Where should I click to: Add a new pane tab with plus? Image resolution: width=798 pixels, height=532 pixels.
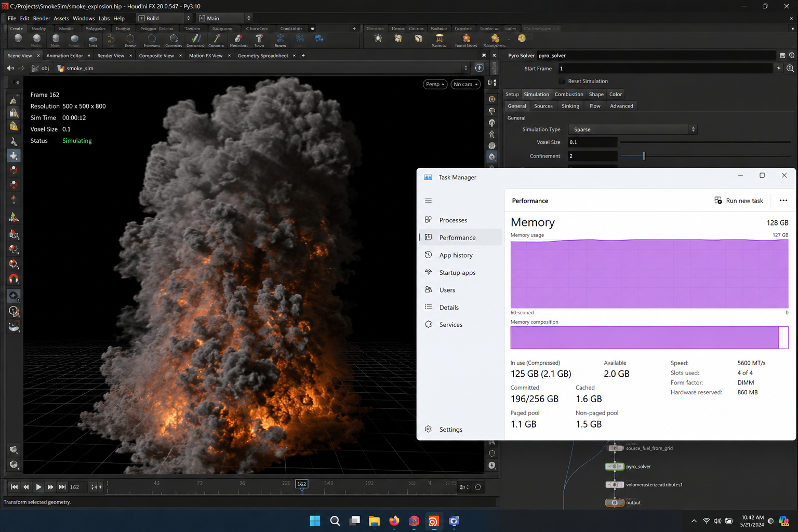(x=303, y=56)
